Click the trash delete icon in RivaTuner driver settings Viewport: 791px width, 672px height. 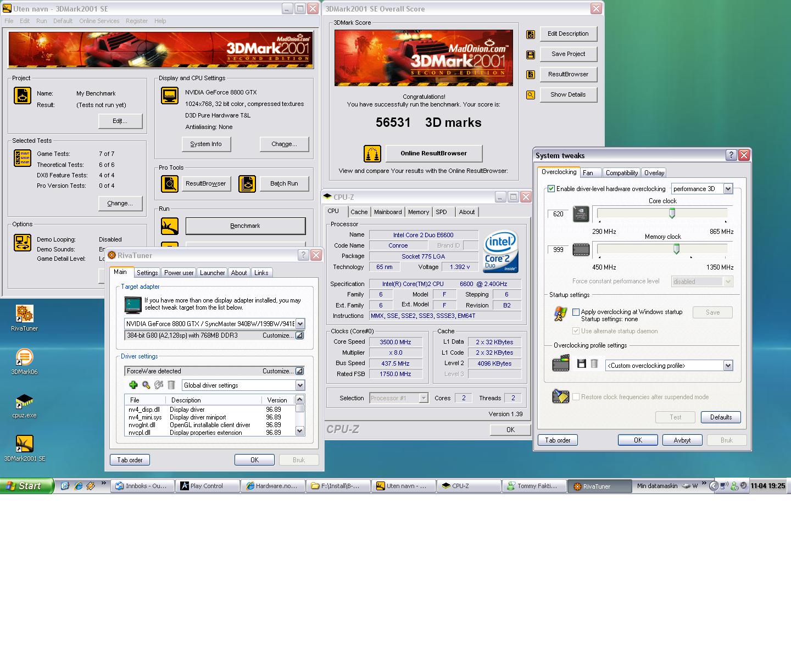point(171,385)
